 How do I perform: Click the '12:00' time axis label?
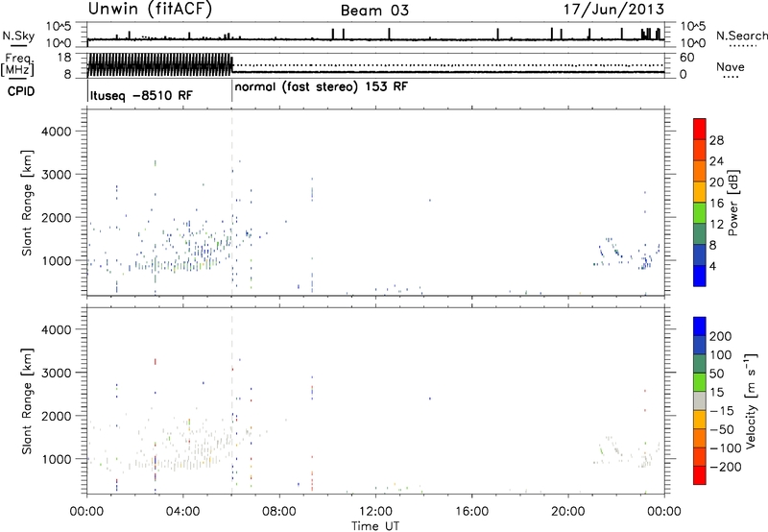(375, 512)
